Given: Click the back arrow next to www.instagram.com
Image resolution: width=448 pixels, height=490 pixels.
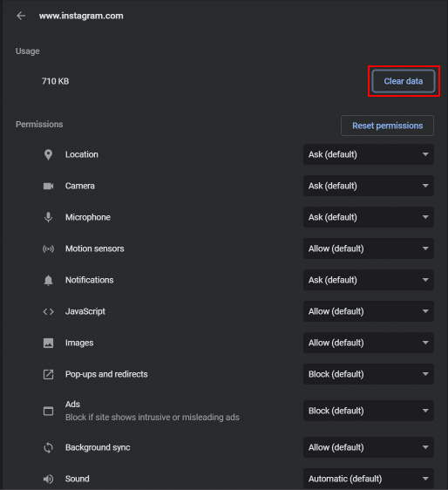Looking at the screenshot, I should click(21, 16).
